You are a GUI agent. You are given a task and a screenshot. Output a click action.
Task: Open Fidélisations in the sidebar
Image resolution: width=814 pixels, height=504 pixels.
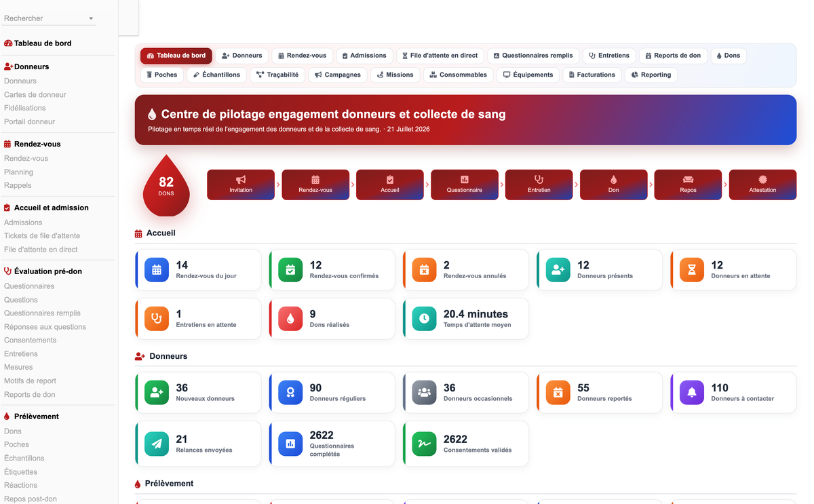25,108
